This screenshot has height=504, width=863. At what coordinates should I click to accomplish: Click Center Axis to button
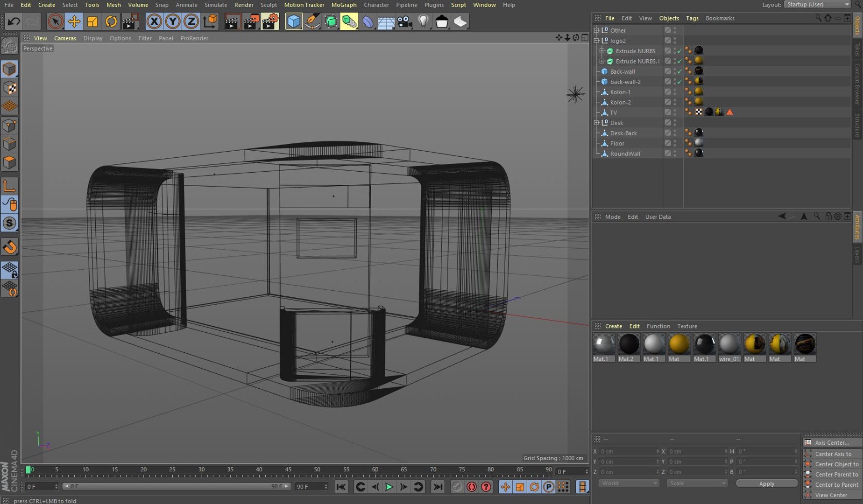(833, 454)
